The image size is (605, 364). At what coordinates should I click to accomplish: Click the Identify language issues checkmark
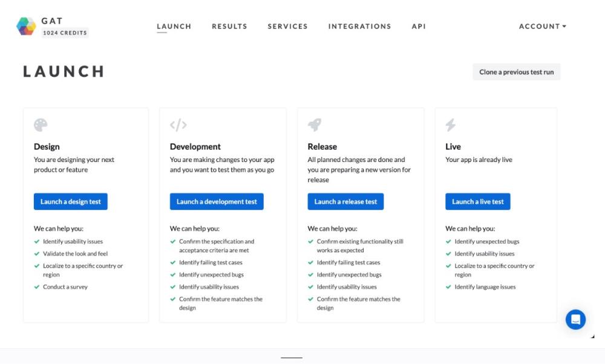(448, 287)
